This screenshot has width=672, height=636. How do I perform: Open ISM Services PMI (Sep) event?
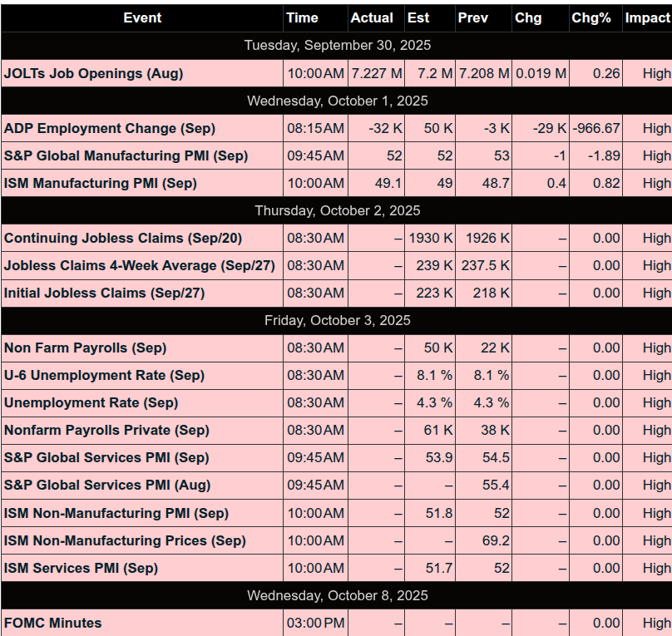[81, 568]
